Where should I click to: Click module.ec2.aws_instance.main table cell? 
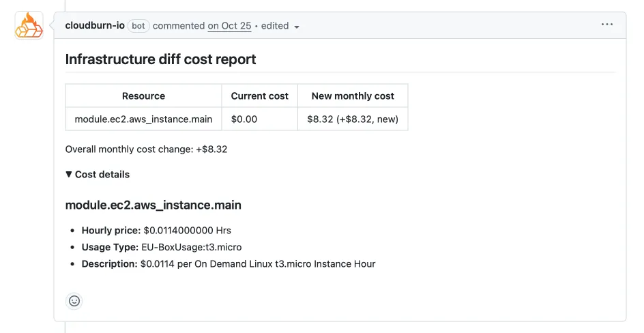pyautogui.click(x=143, y=119)
